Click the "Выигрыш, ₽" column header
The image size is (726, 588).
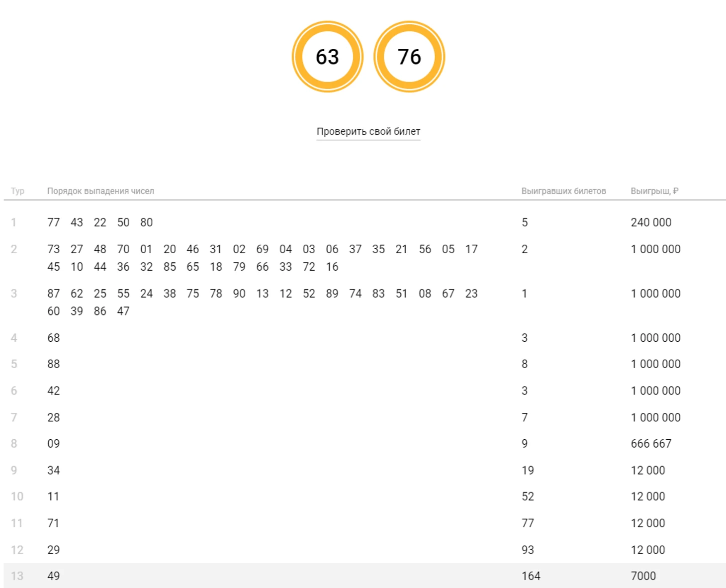[x=654, y=191]
